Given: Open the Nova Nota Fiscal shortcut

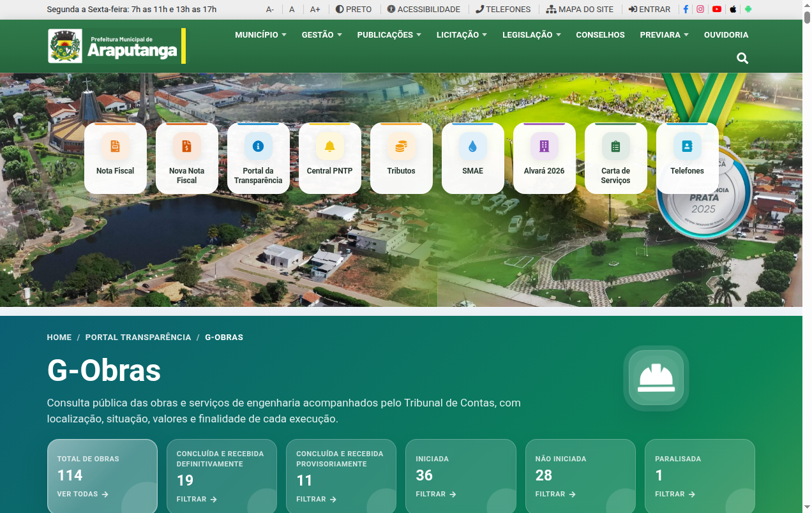Looking at the screenshot, I should click(187, 158).
